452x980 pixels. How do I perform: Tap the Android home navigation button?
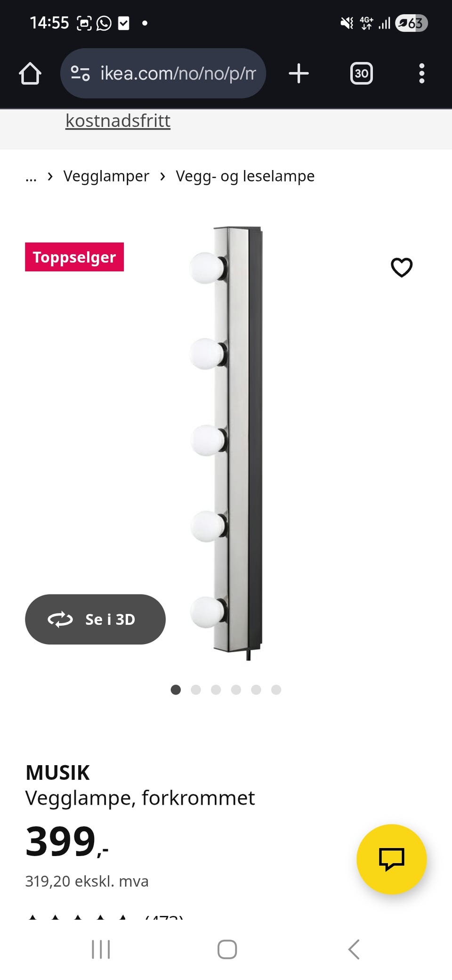pos(227,949)
